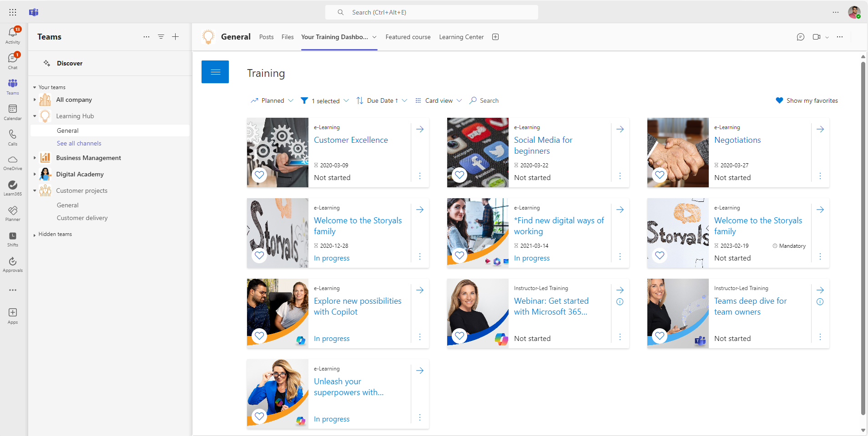The height and width of the screenshot is (436, 868).
Task: Open the Due Date sorting dropdown
Action: coord(382,100)
